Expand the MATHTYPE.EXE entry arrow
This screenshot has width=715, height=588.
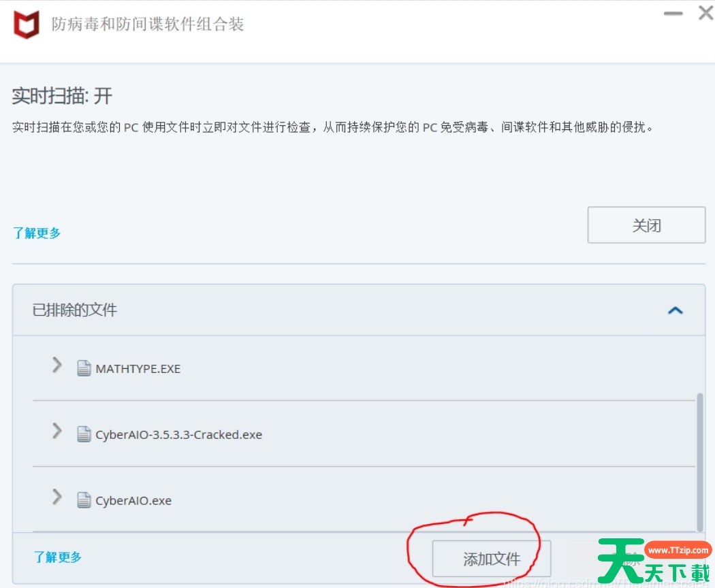pos(57,366)
